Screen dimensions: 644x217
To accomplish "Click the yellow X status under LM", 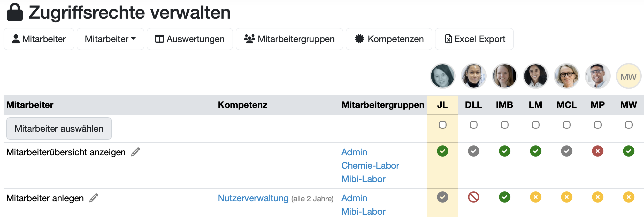I will click(535, 197).
